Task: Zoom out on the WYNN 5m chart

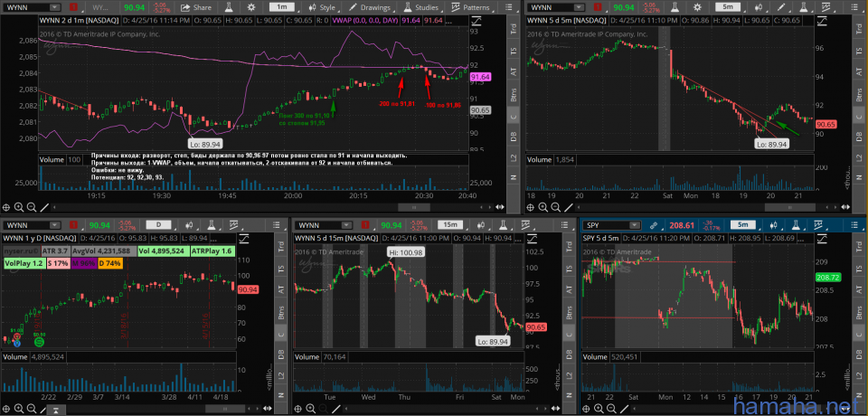Action: click(x=554, y=207)
